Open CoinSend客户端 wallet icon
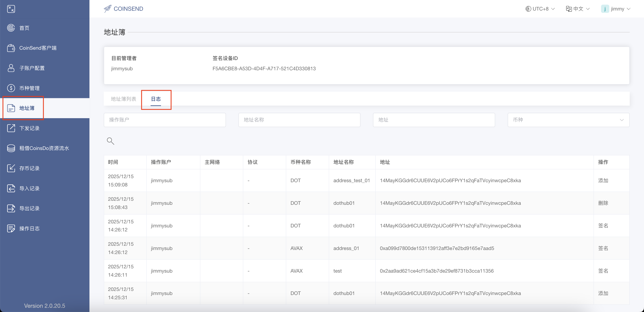Screen dimensions: 644x312 point(11,48)
